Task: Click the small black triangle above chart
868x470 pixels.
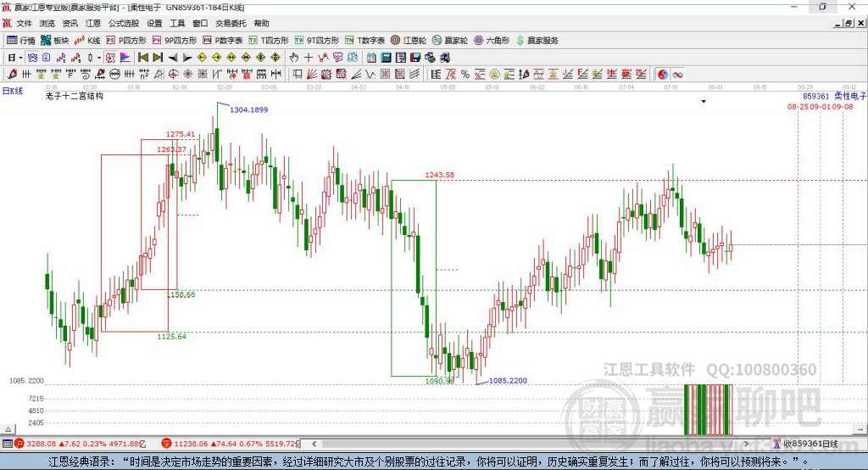Action: click(x=704, y=102)
